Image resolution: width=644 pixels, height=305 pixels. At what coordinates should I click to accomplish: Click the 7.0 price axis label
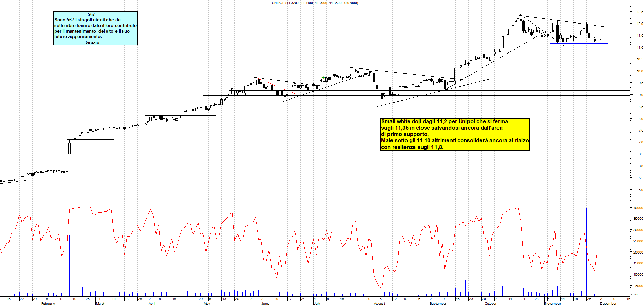click(x=641, y=142)
